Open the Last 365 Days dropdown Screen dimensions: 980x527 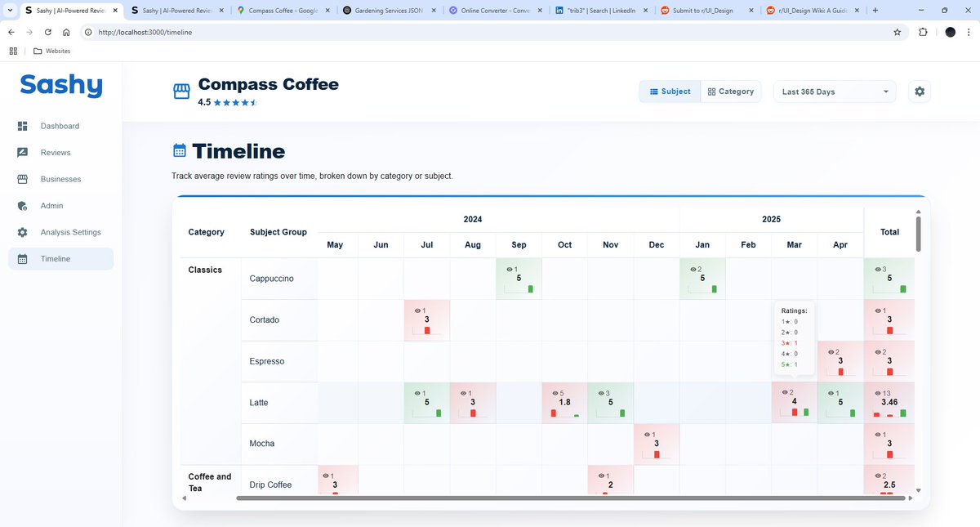tap(835, 92)
